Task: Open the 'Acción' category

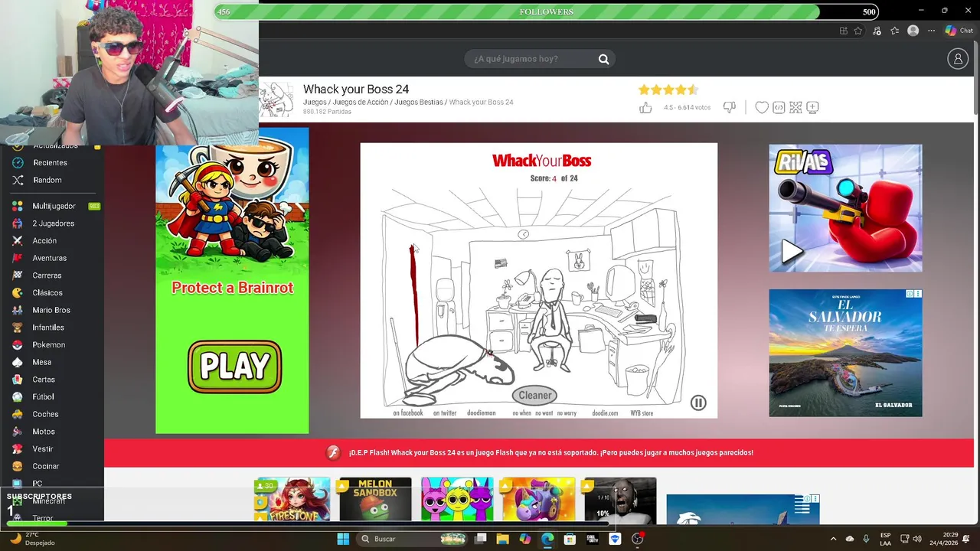Action: (x=44, y=241)
